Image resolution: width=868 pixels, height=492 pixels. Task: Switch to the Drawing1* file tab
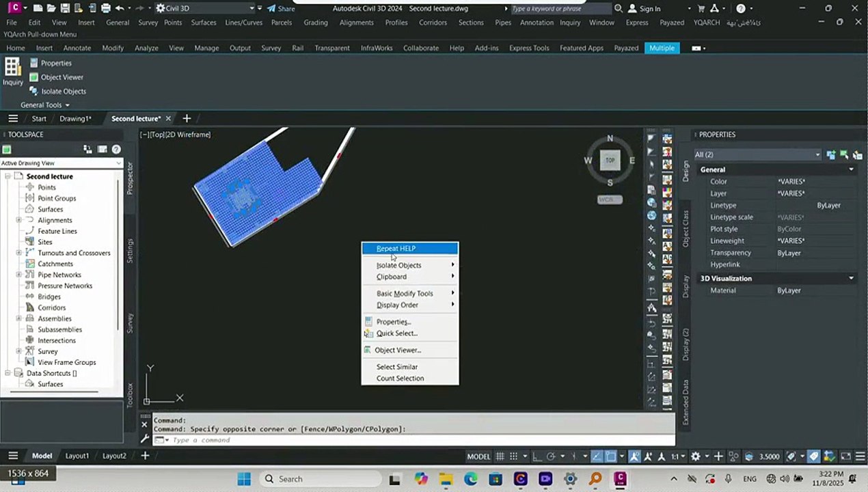click(75, 118)
